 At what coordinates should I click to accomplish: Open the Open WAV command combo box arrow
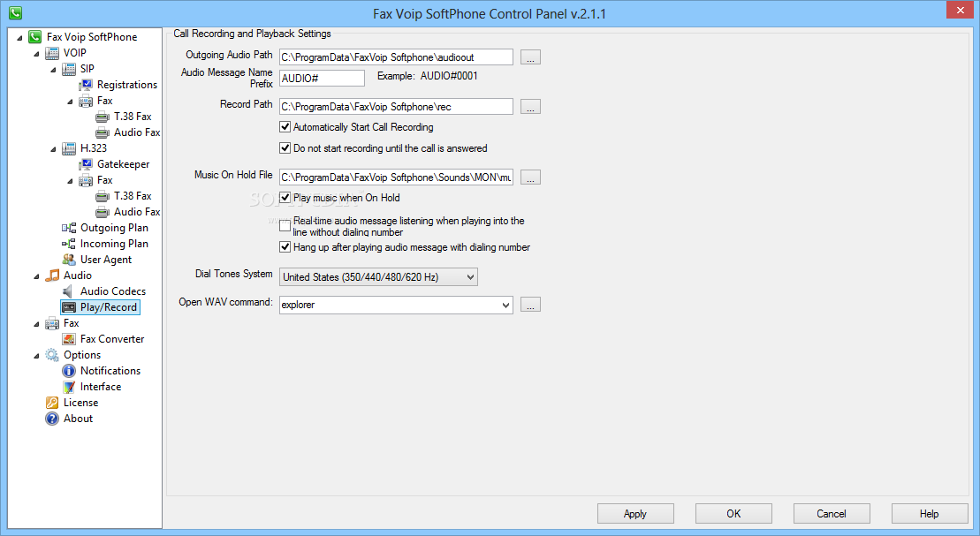click(505, 305)
